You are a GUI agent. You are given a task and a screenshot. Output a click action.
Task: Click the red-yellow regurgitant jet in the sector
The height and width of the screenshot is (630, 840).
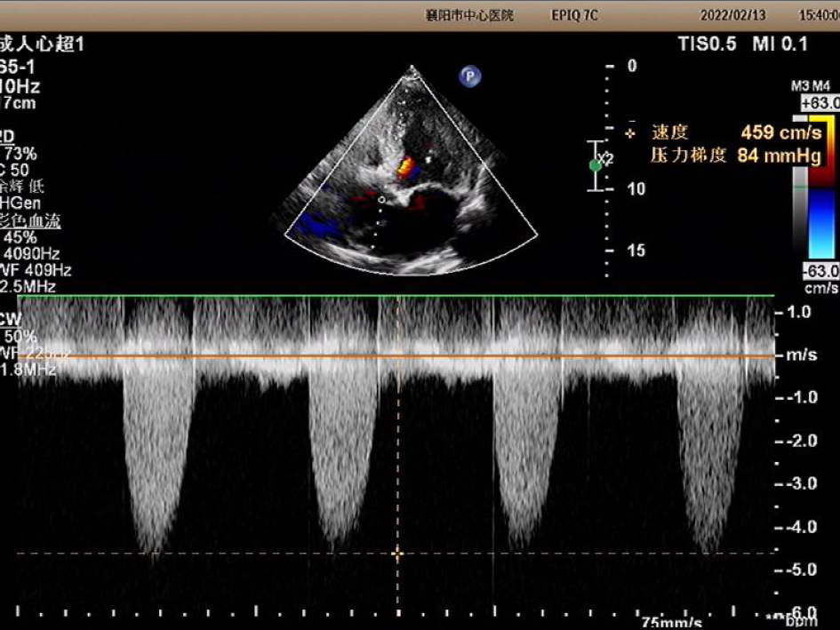coord(405,166)
